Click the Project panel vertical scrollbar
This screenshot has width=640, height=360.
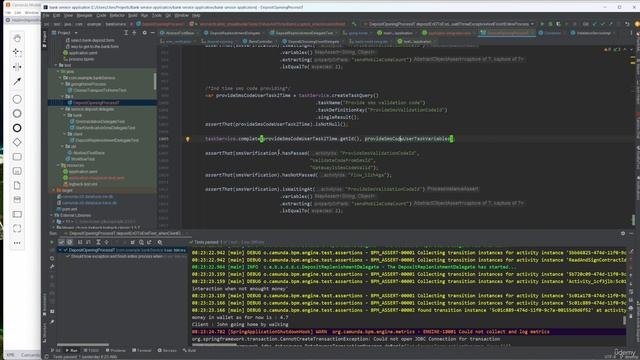click(155, 81)
